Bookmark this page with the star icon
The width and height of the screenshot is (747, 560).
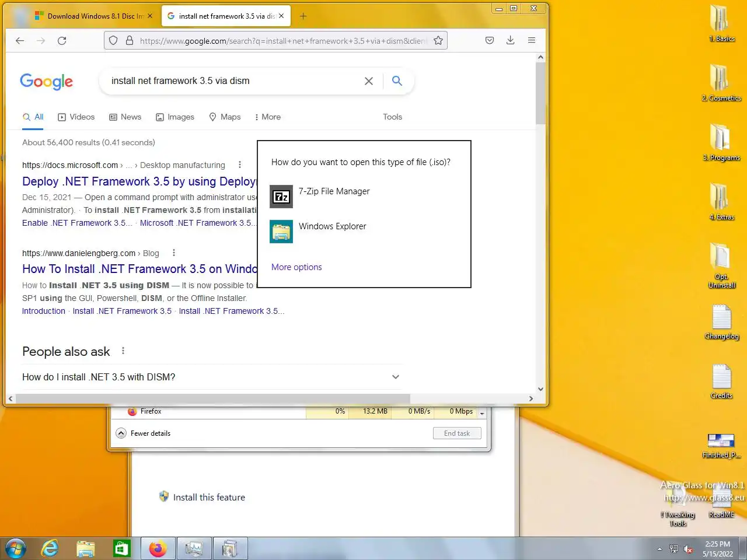tap(438, 40)
